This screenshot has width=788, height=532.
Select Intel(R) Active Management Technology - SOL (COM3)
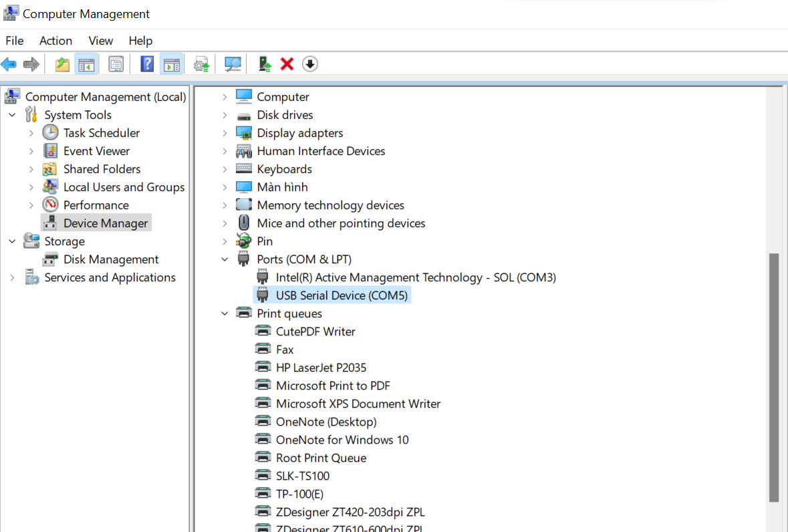(416, 277)
